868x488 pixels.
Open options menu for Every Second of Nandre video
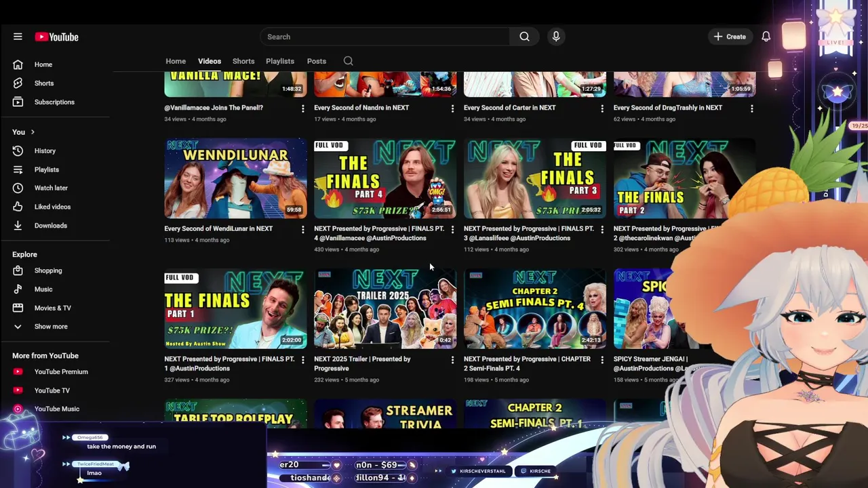coord(452,108)
